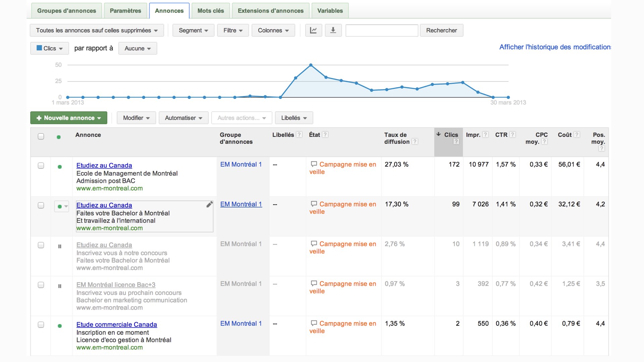
Task: Open the 'Toutes les annonces sauf celles supprimées' dropdown
Action: pos(97,30)
